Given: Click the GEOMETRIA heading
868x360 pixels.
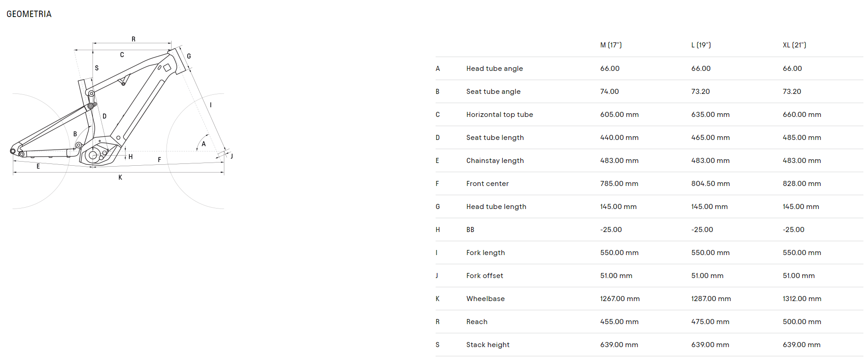Looking at the screenshot, I should pyautogui.click(x=29, y=14).
